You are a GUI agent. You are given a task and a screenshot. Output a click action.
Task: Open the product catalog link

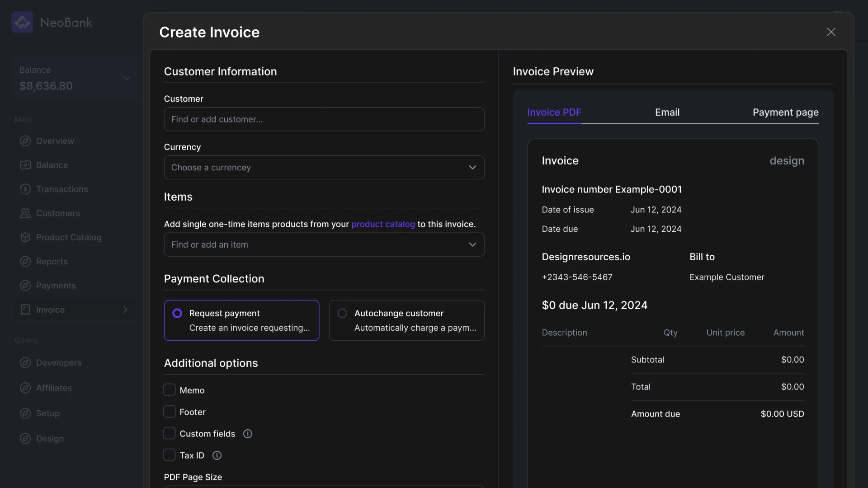(383, 224)
